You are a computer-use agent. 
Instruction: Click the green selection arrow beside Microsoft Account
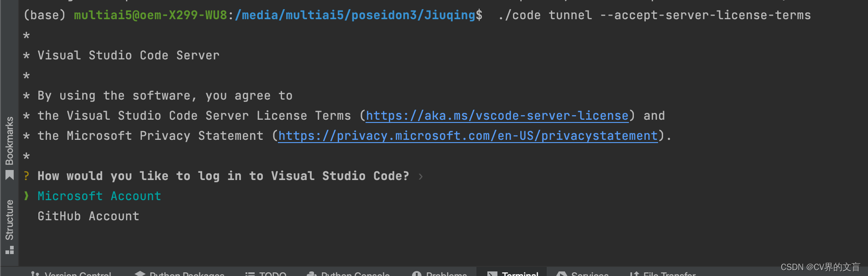click(x=26, y=196)
